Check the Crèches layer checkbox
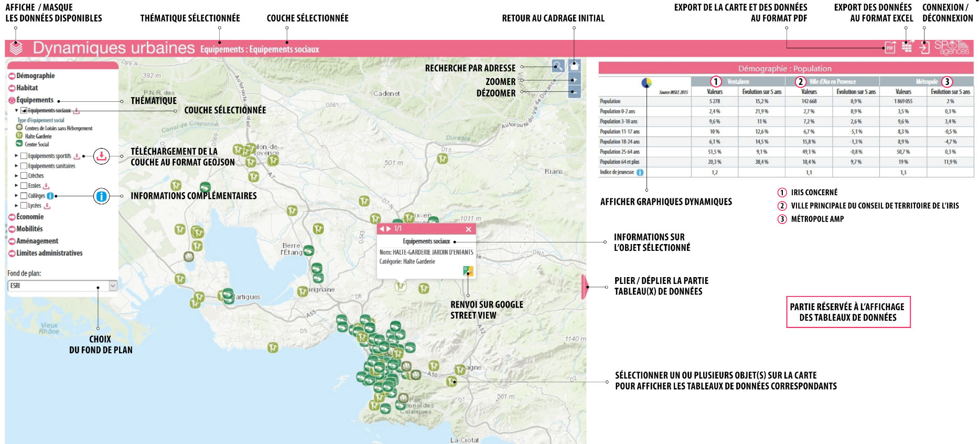 pyautogui.click(x=24, y=176)
